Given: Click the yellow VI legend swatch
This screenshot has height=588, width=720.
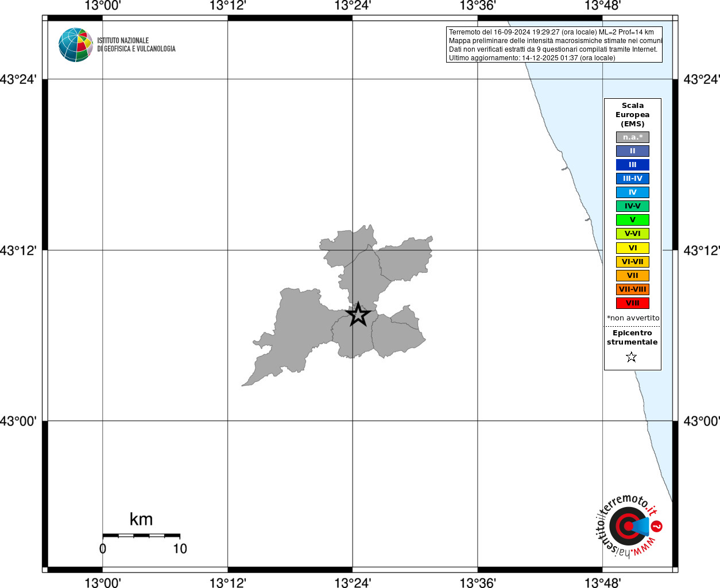Looking at the screenshot, I should click(x=633, y=248).
